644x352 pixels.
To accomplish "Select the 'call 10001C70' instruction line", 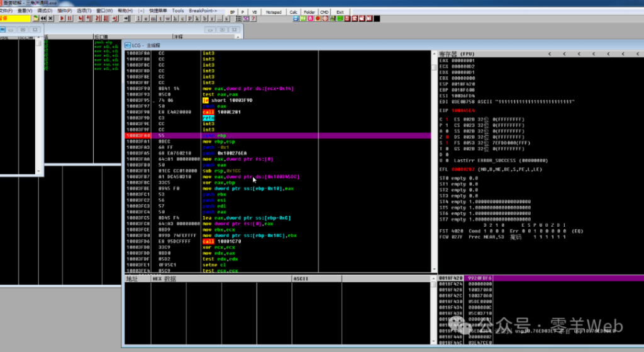I will pos(277,241).
